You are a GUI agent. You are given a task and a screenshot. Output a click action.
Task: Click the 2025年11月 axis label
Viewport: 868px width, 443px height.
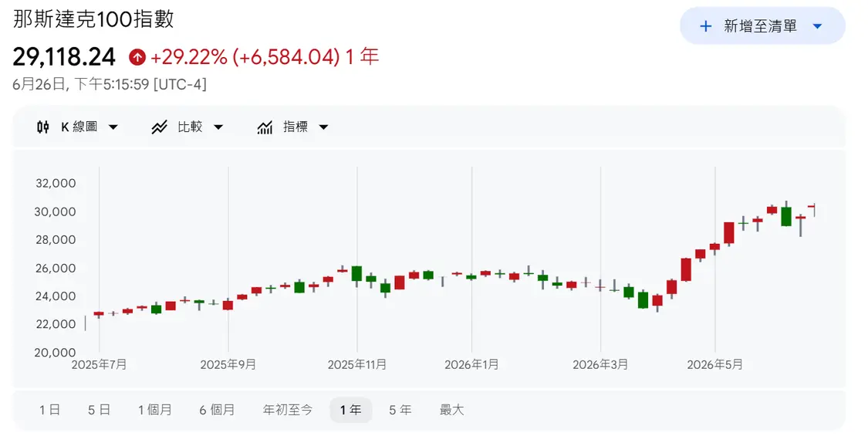pyautogui.click(x=357, y=364)
